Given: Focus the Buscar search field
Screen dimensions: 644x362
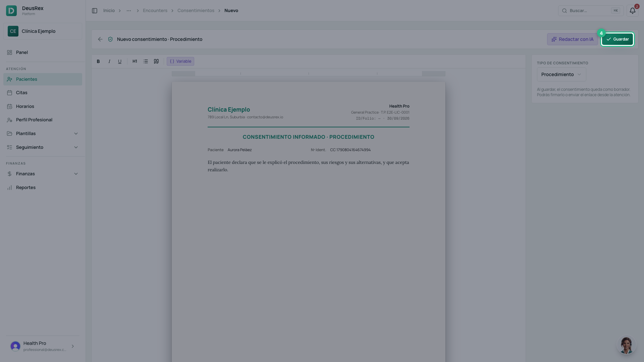Looking at the screenshot, I should click(x=591, y=11).
